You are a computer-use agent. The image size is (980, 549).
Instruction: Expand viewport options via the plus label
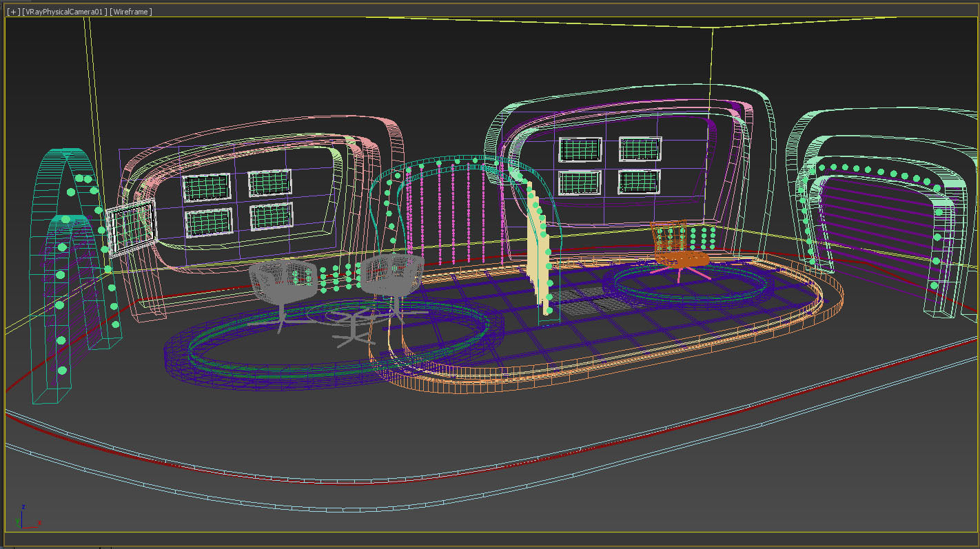pyautogui.click(x=12, y=10)
